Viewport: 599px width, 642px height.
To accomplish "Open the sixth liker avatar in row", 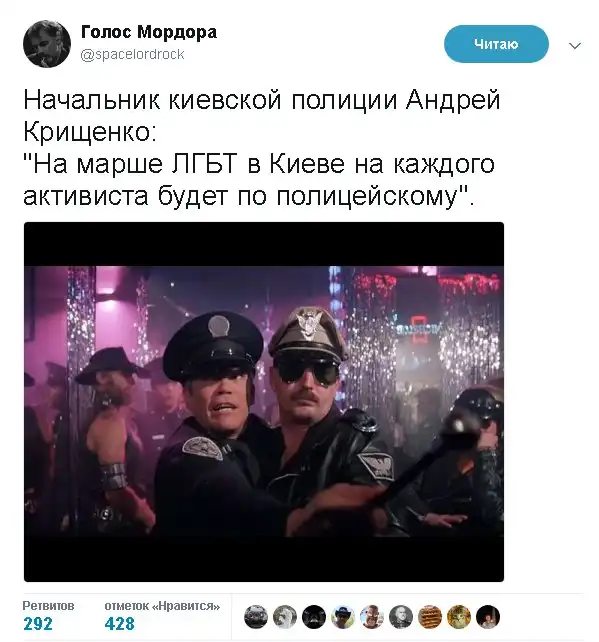I will [401, 617].
